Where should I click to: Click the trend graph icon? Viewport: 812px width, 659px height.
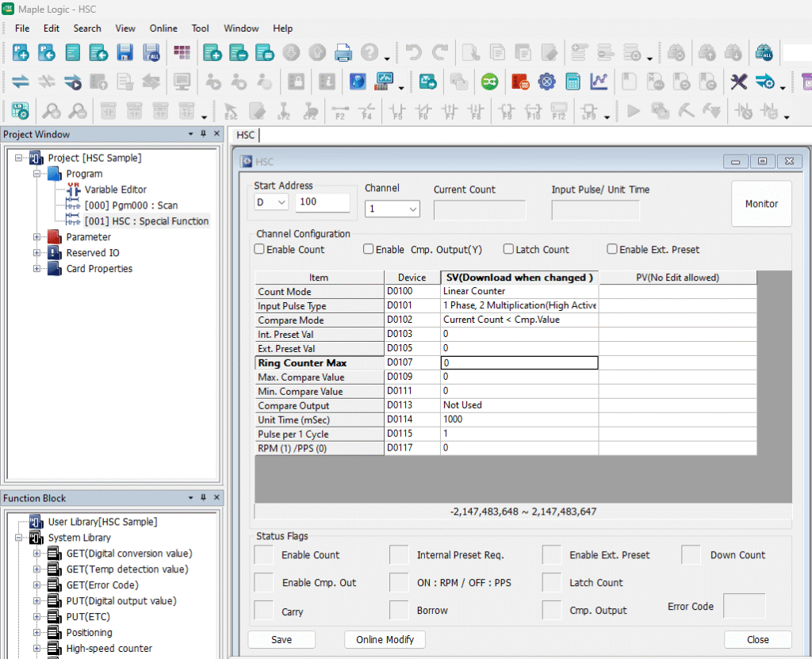click(x=599, y=82)
